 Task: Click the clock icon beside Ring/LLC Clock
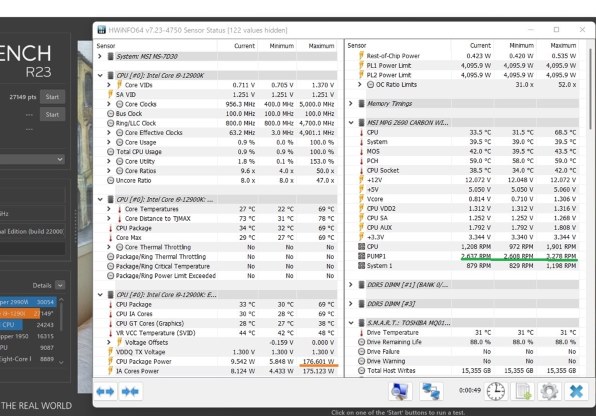[110, 123]
